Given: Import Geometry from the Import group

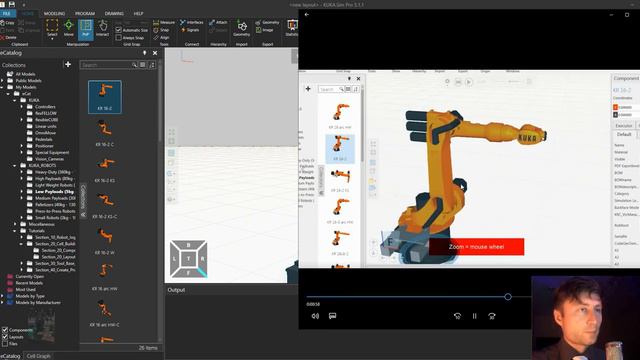Looking at the screenshot, I should pos(242,28).
